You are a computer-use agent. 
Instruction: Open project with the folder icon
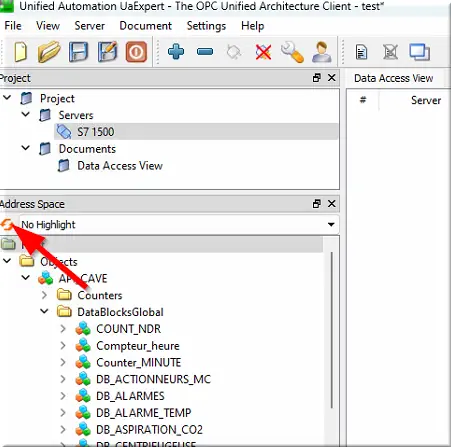(x=49, y=52)
